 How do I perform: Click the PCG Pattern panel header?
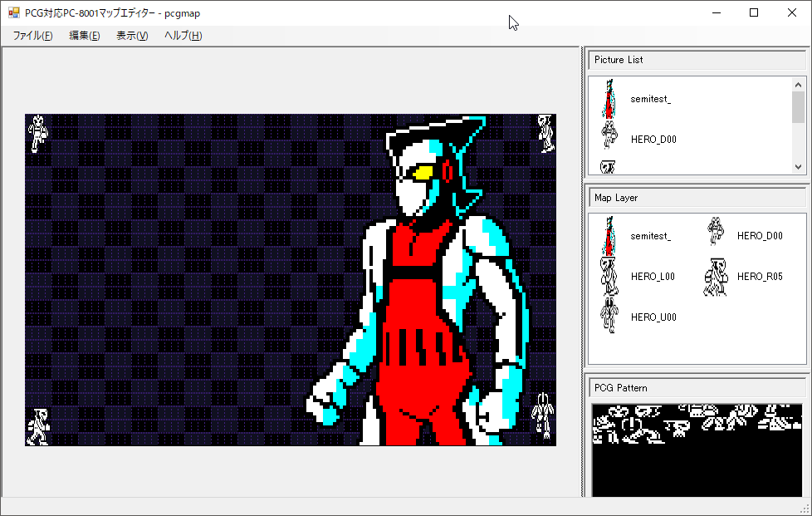[x=697, y=388]
